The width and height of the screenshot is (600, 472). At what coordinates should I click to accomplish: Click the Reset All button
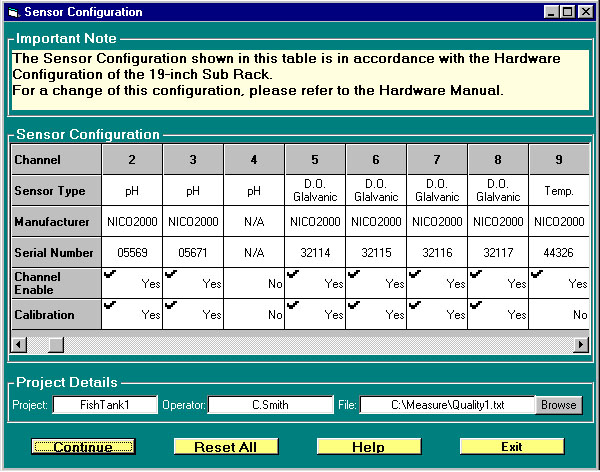pyautogui.click(x=226, y=446)
